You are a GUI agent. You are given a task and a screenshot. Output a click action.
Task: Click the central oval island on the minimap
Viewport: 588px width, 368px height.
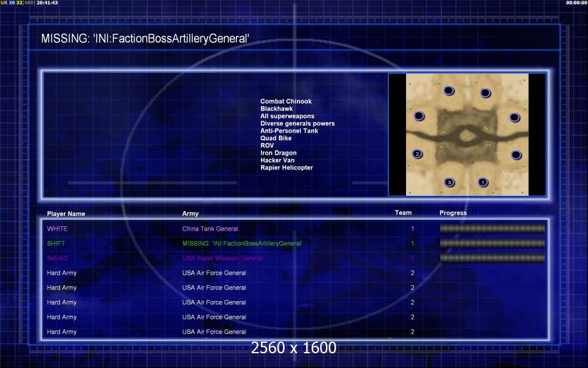click(466, 135)
